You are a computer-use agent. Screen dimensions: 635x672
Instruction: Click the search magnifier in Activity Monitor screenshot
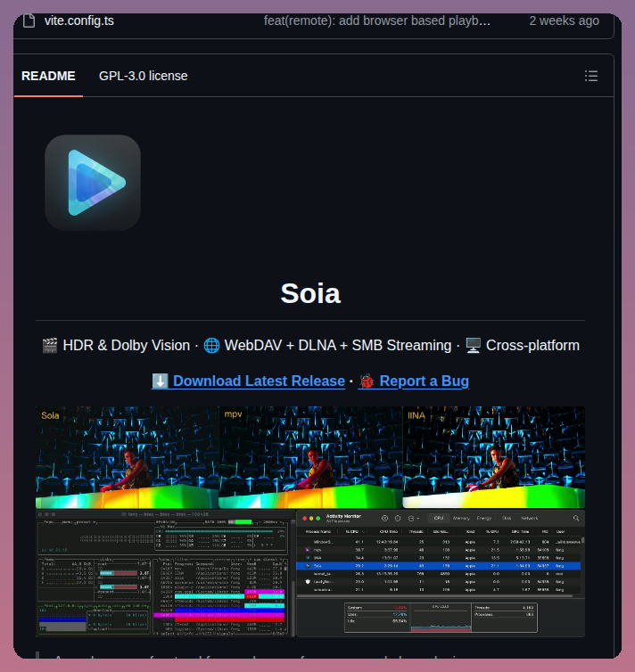point(576,518)
